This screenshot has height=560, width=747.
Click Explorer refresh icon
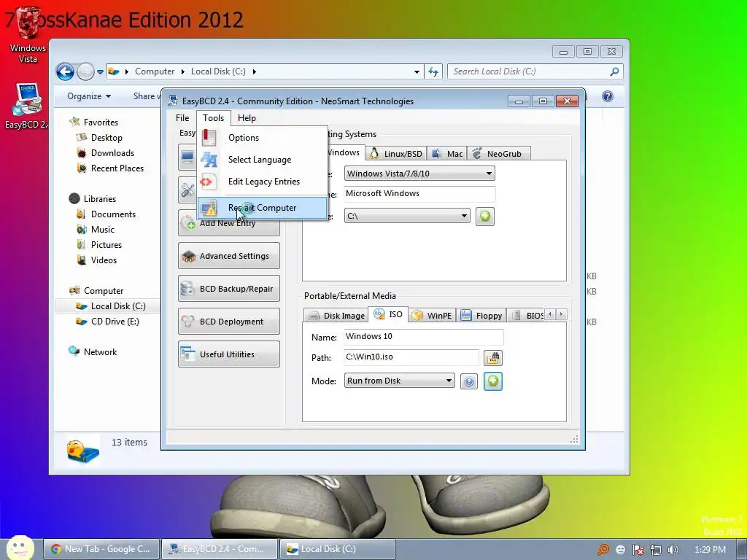433,72
